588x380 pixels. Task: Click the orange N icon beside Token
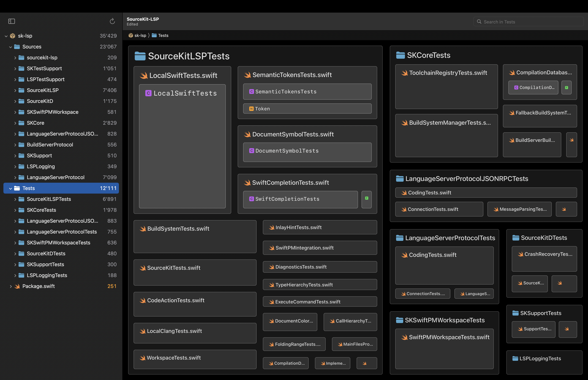251,109
